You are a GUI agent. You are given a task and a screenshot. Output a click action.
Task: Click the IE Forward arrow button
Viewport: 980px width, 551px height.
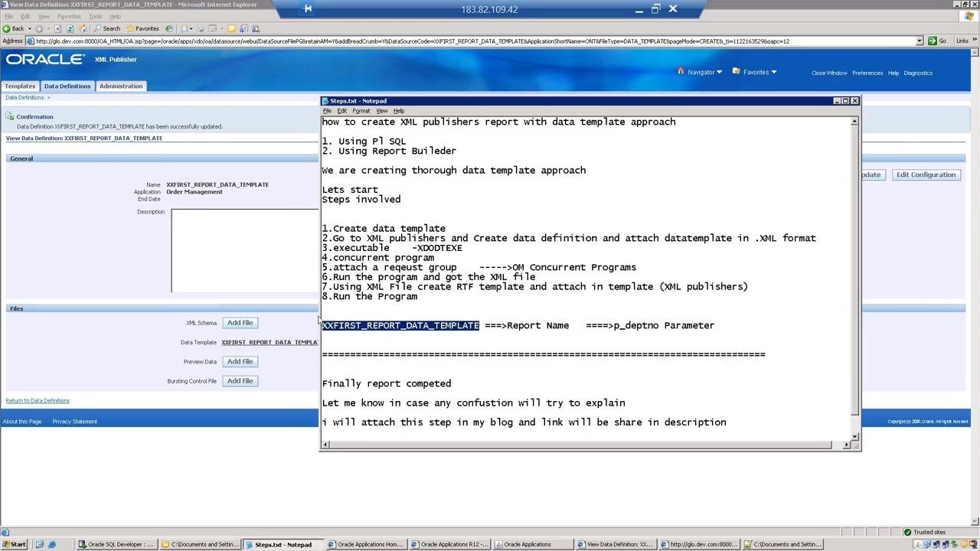click(x=39, y=28)
